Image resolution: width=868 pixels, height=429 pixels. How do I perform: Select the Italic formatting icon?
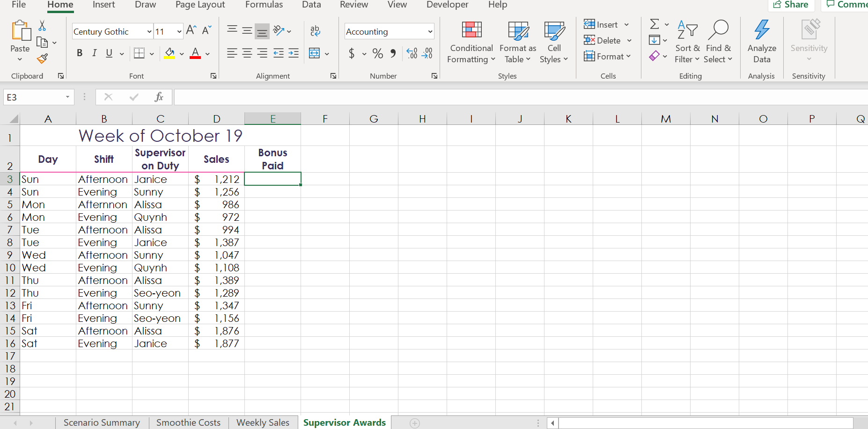pos(94,53)
